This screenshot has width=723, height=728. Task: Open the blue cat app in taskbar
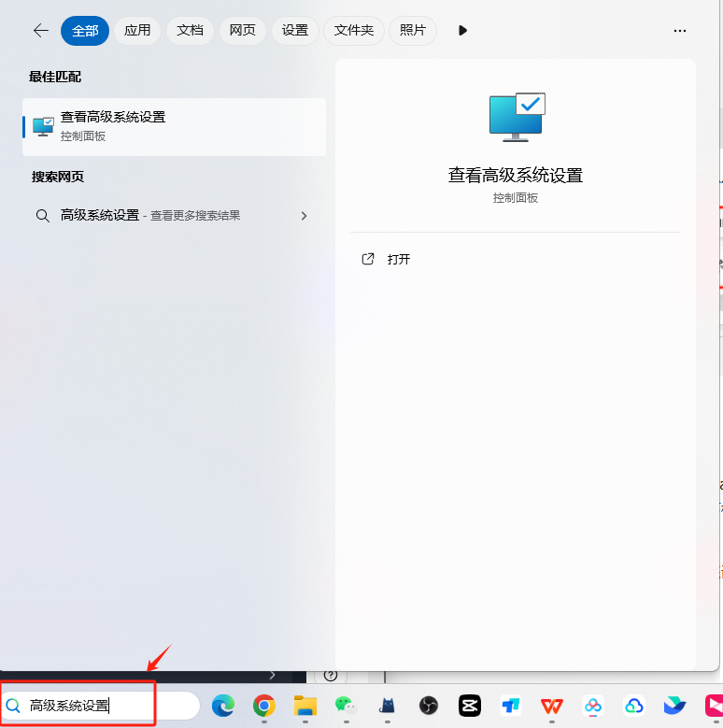point(387,706)
